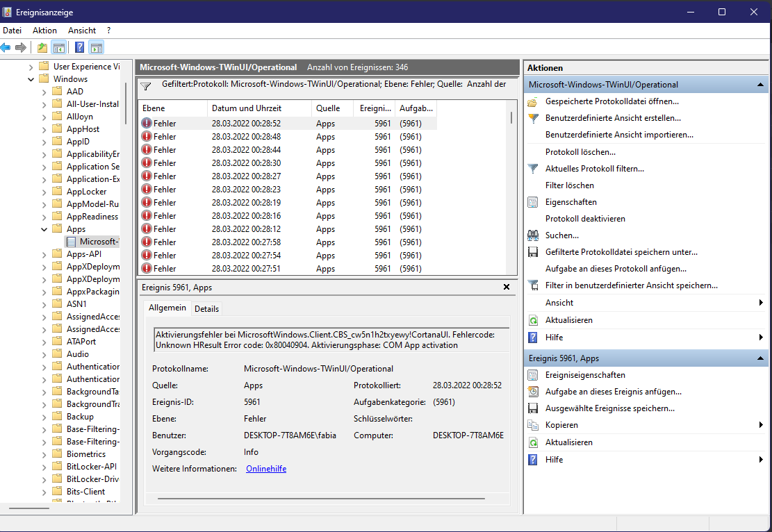
Task: Sort by the Ebene column header
Action: [x=173, y=108]
